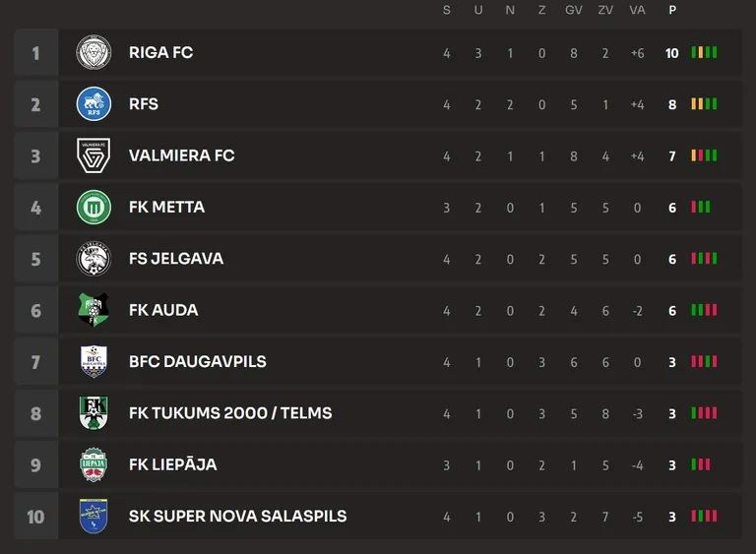Click Riga FC's recent form bars
Image resolution: width=756 pixels, height=554 pixels.
[x=704, y=52]
